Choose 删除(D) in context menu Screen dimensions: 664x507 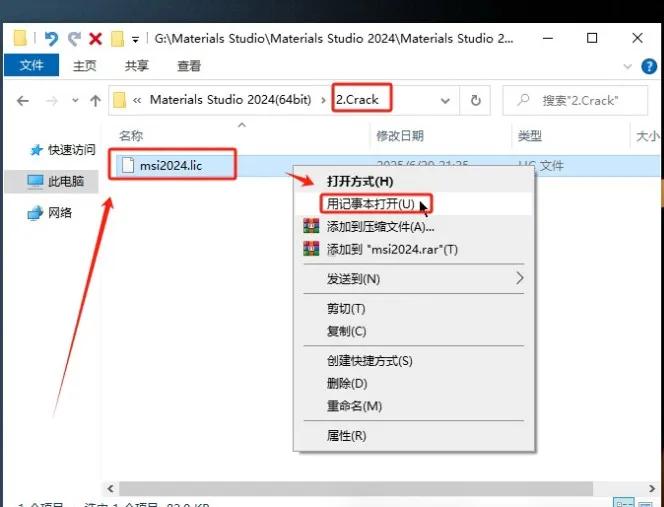click(347, 384)
